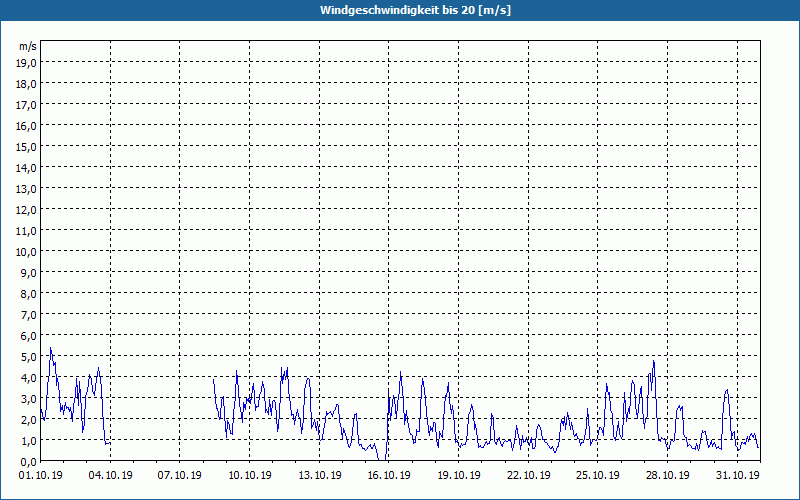The image size is (800, 500).
Task: Click the date label 04.10.19
Action: (x=110, y=476)
